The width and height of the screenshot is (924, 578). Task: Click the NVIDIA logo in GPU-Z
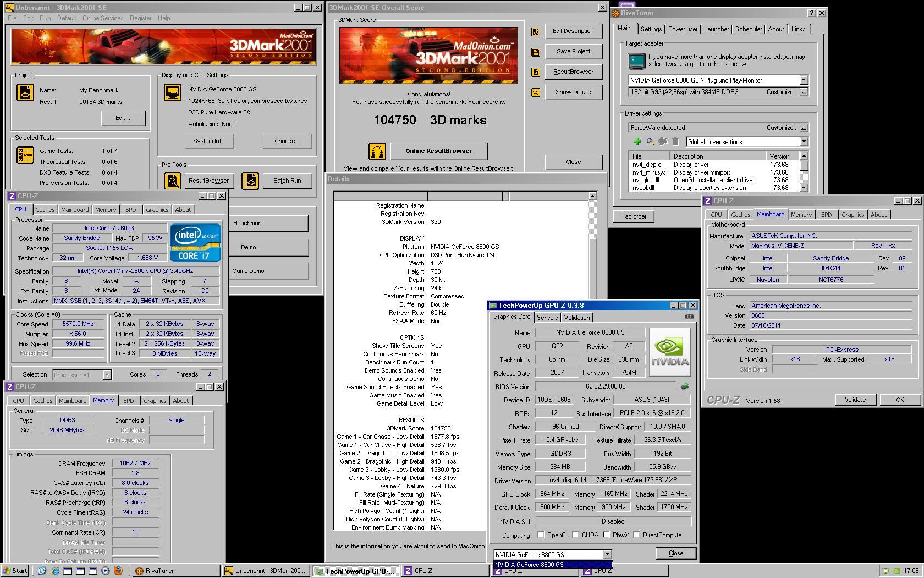[670, 352]
